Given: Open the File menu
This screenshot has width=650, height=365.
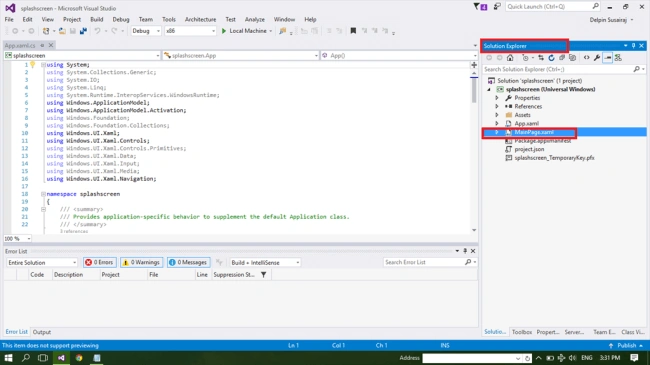Looking at the screenshot, I should [9, 19].
